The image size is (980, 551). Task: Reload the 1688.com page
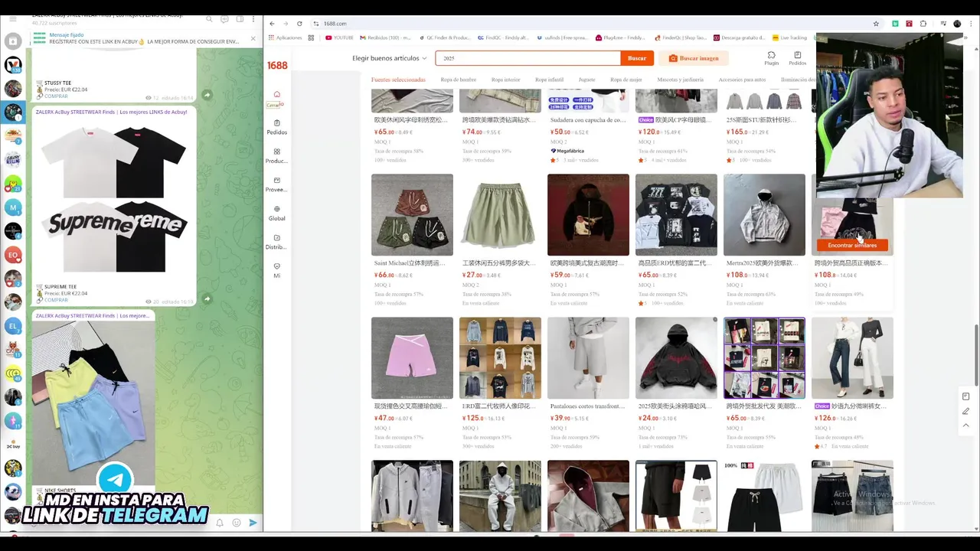click(299, 24)
